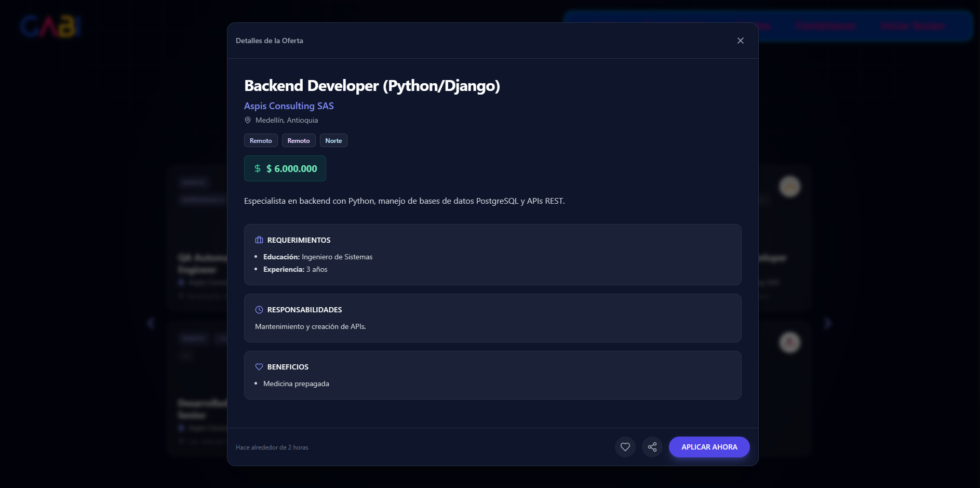The width and height of the screenshot is (980, 488).
Task: Close the Detalles de la Oferta dialog
Action: (x=740, y=41)
